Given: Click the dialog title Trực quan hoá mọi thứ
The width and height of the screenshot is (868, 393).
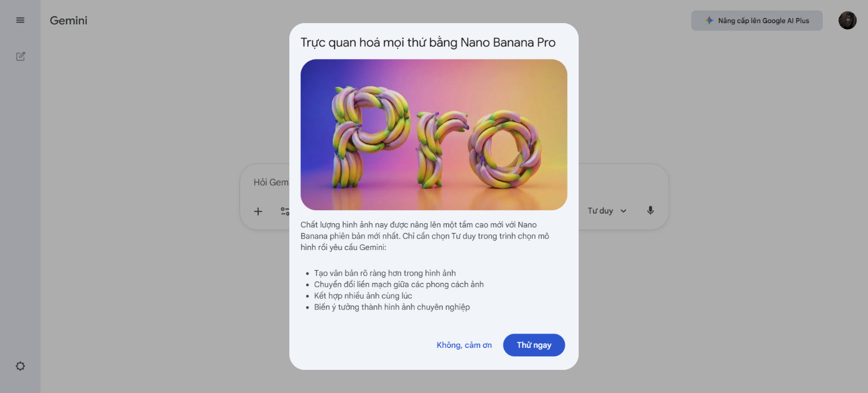Looking at the screenshot, I should pos(428,42).
